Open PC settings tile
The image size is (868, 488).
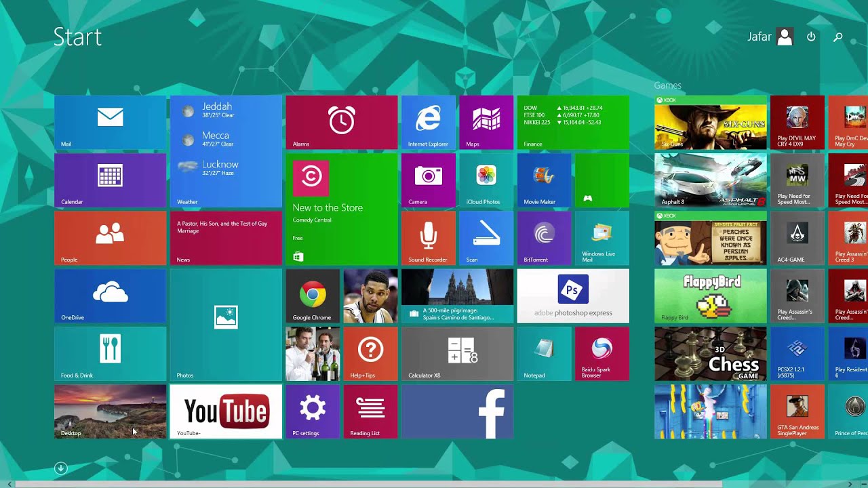[313, 411]
